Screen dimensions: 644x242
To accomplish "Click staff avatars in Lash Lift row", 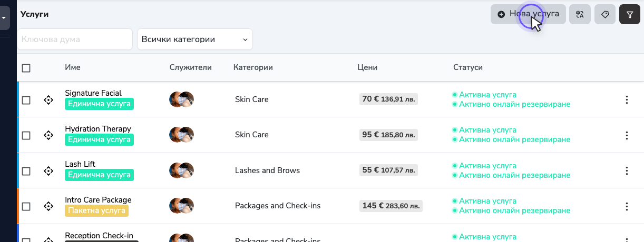I will (x=182, y=170).
